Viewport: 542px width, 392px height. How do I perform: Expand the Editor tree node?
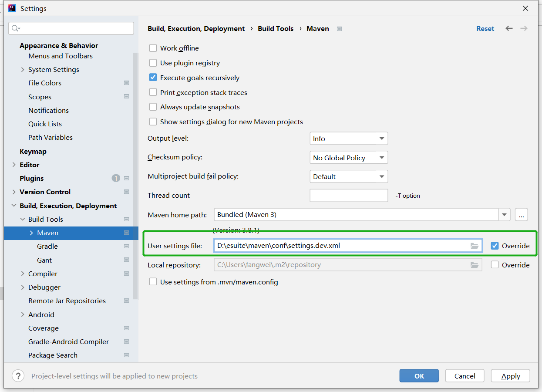[x=14, y=165]
